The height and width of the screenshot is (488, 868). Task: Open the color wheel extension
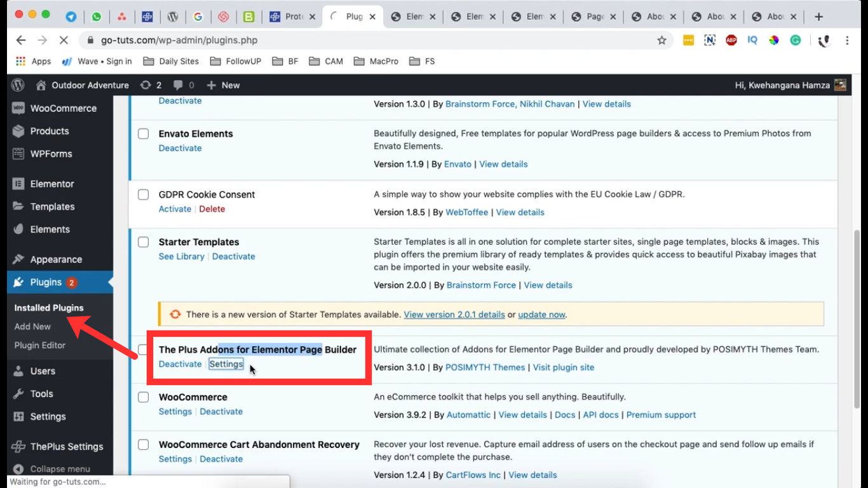coord(774,40)
